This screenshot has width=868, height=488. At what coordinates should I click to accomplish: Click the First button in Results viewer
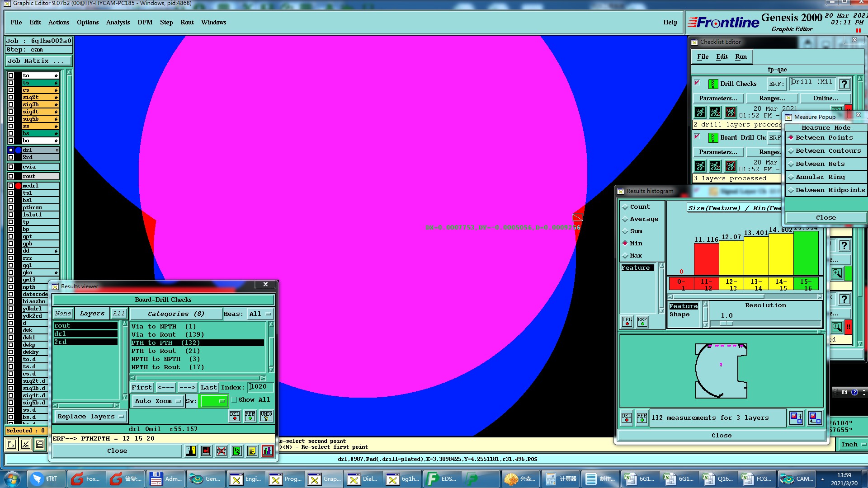coord(142,388)
